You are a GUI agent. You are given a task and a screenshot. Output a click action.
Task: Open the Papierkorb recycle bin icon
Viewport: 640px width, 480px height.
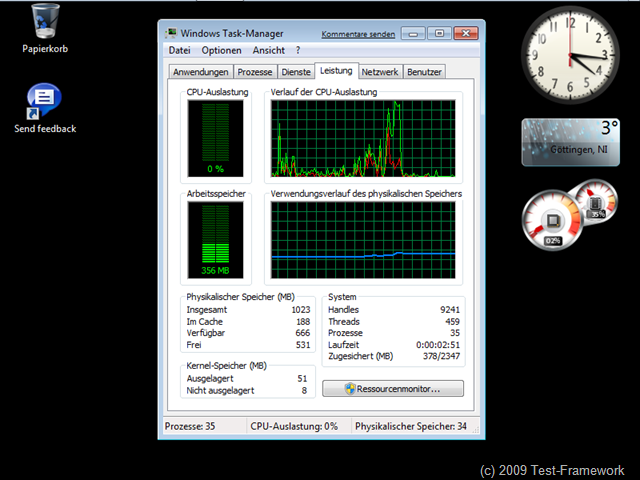pos(45,28)
